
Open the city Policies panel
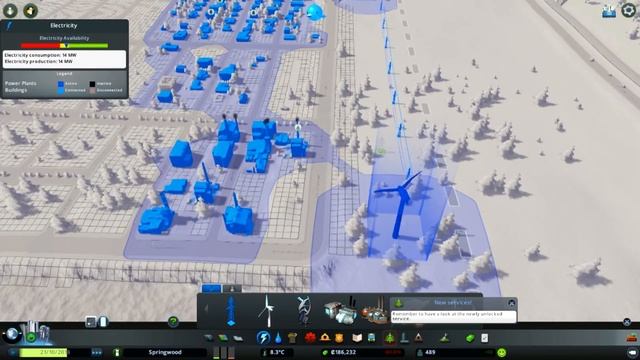484,338
